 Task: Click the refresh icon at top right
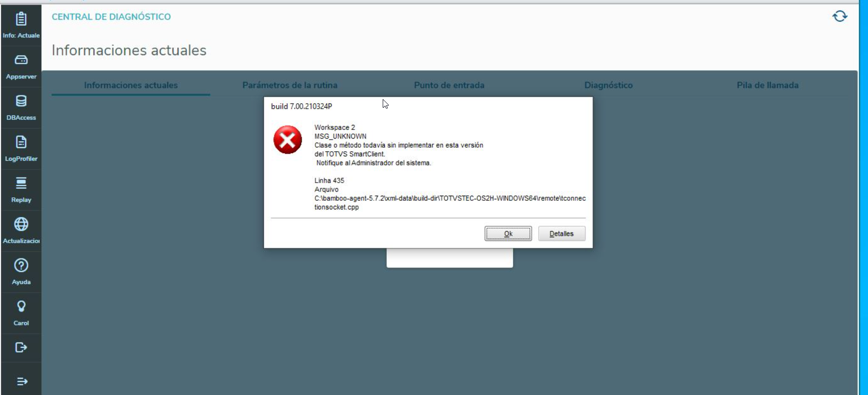[x=840, y=17]
